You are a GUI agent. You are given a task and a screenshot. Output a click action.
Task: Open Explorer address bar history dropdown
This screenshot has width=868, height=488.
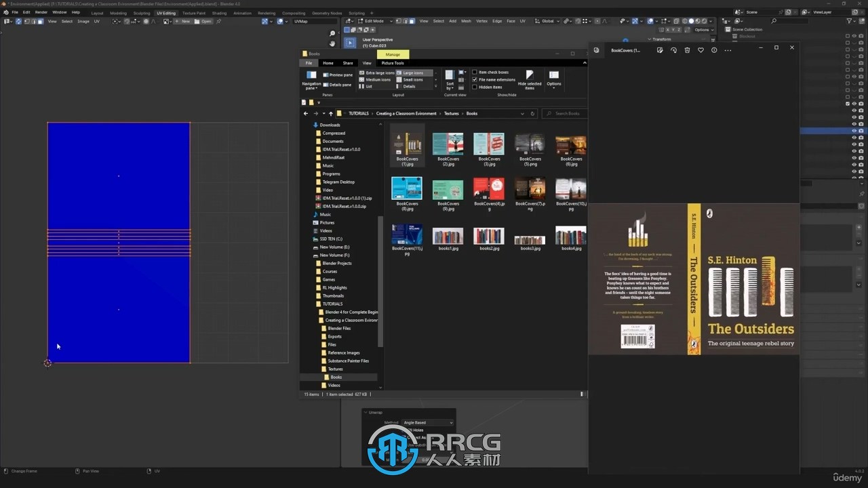pyautogui.click(x=522, y=113)
